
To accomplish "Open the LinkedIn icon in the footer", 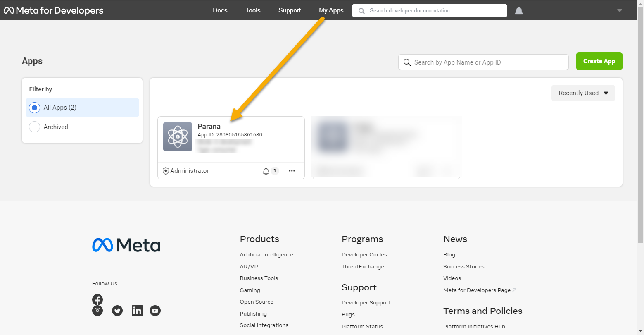I will tap(137, 311).
